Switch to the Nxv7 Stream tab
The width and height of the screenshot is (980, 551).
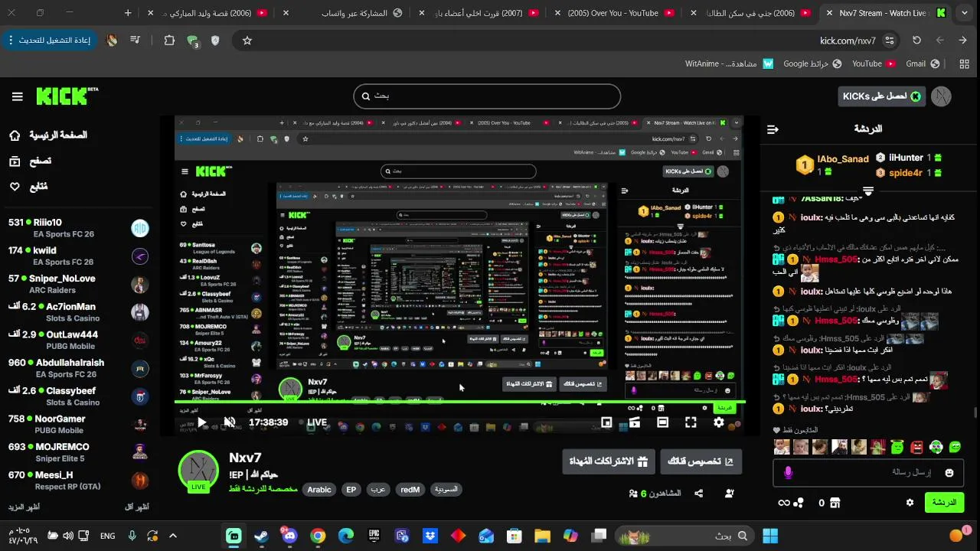point(886,13)
